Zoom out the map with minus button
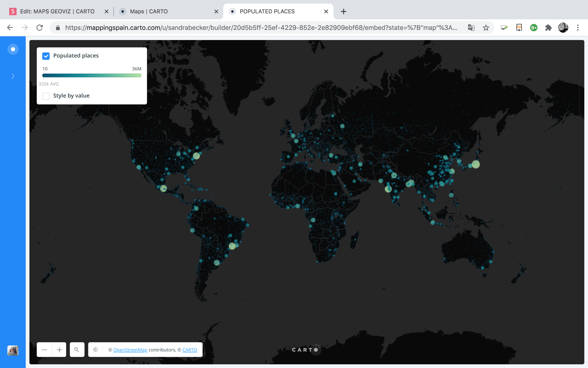The height and width of the screenshot is (368, 588). click(x=44, y=350)
